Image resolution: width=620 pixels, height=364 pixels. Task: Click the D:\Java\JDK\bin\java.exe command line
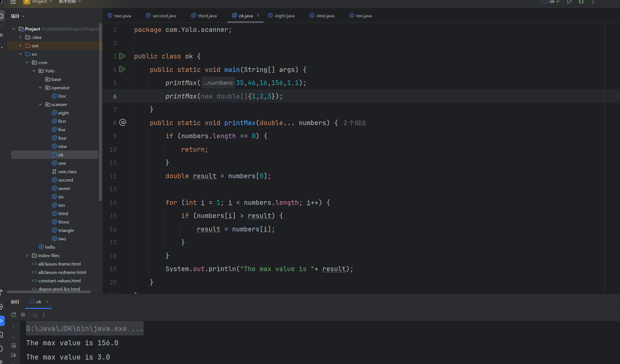[85, 328]
